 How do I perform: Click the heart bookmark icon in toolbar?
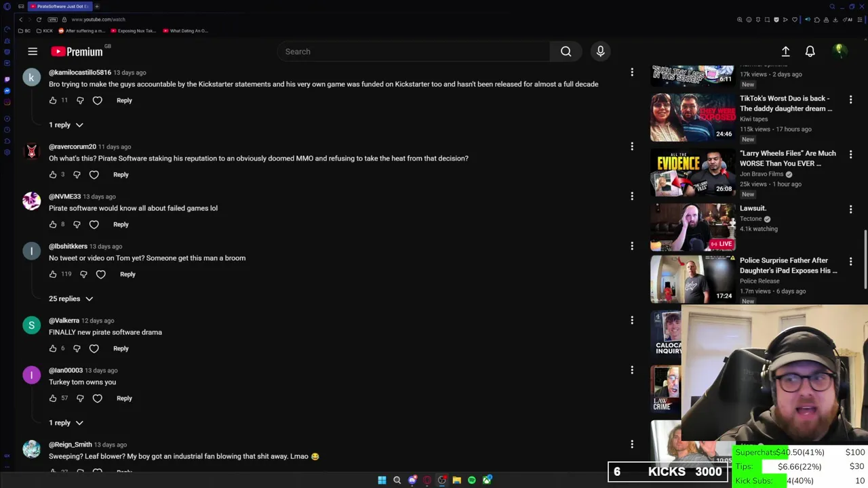795,20
